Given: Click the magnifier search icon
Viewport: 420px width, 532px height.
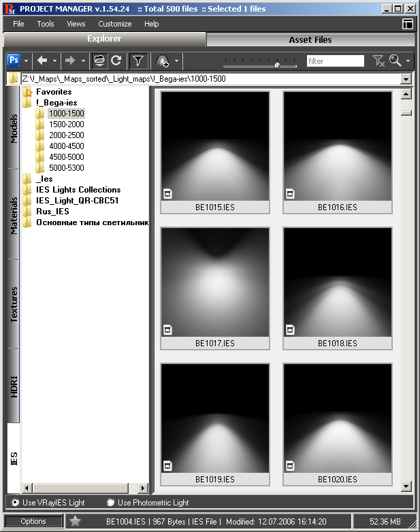Looking at the screenshot, I should (395, 61).
